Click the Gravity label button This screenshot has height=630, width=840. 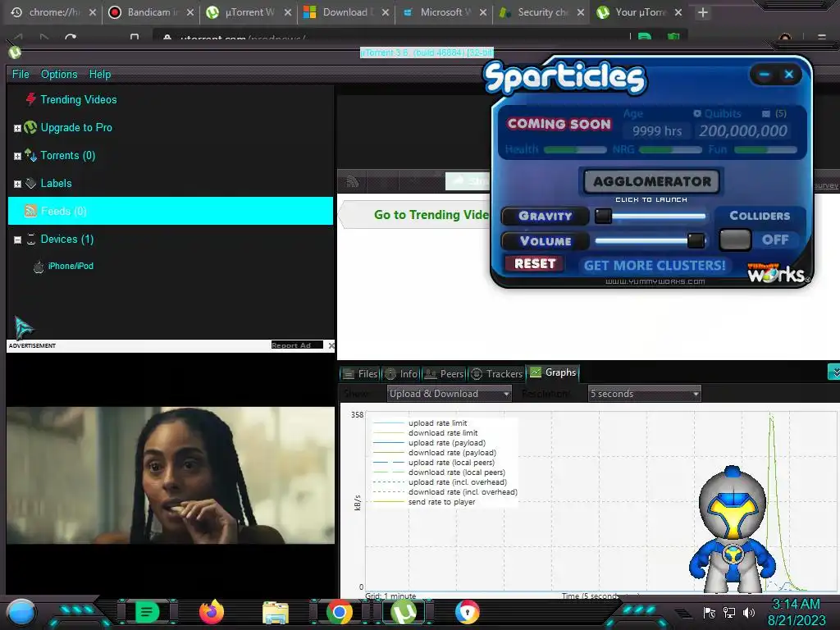[x=545, y=216]
